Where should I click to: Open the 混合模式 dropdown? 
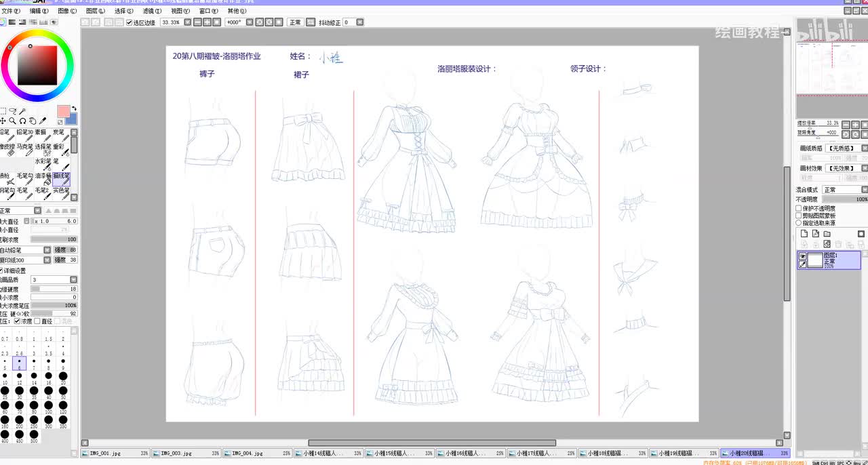coord(844,190)
